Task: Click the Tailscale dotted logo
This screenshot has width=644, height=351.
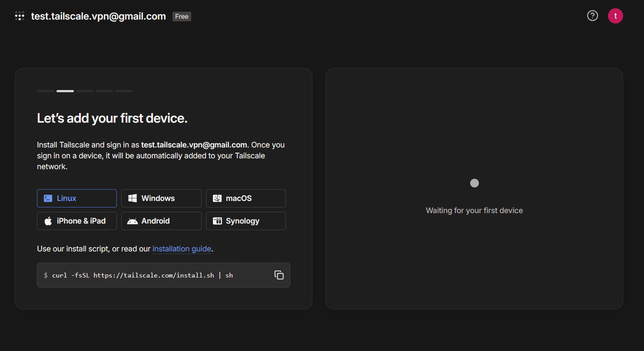Action: tap(20, 16)
